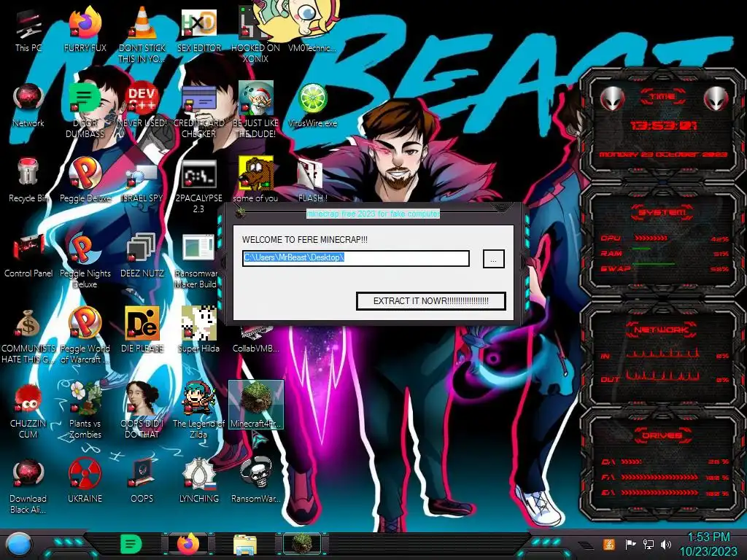The width and height of the screenshot is (747, 560).
Task: Click the minecrap extractor title bar text
Action: click(x=373, y=214)
